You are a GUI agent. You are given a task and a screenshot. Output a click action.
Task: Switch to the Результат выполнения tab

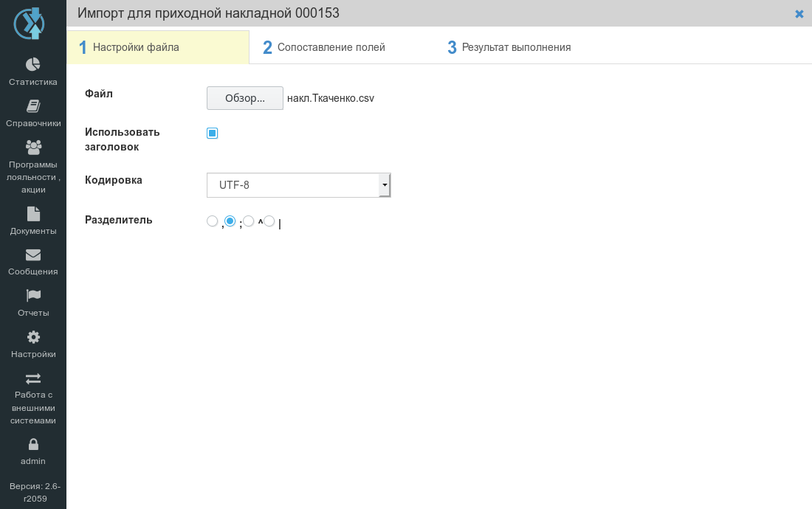point(509,48)
